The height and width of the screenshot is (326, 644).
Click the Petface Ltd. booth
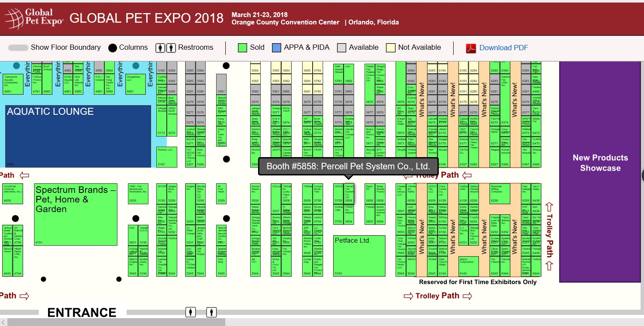[359, 256]
